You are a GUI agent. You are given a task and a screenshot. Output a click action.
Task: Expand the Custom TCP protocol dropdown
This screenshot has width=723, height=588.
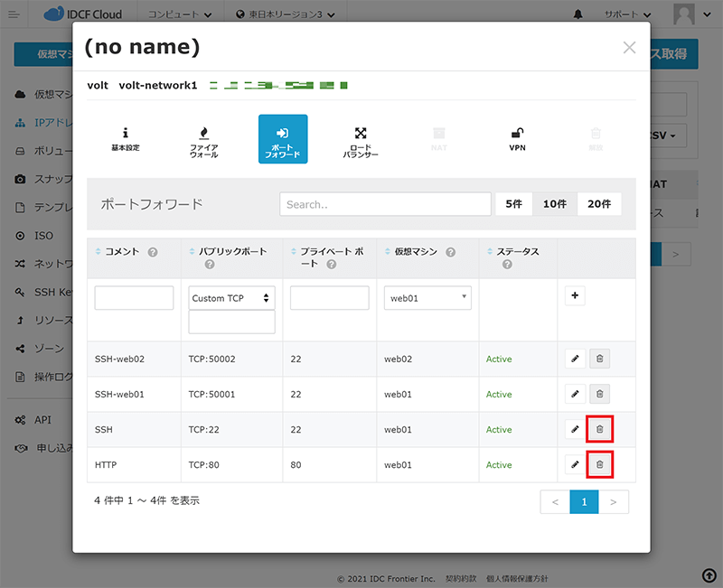(231, 298)
